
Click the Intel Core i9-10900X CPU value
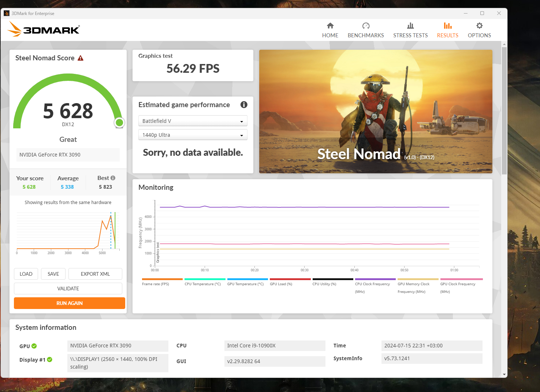275,346
